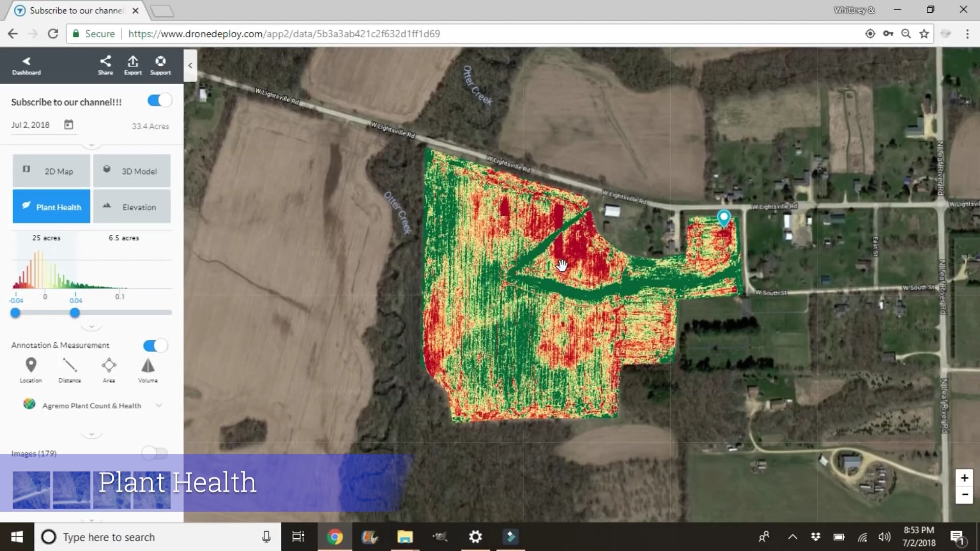Toggle the Subscribe to our channel switch
Image resolution: width=980 pixels, height=551 pixels.
159,100
